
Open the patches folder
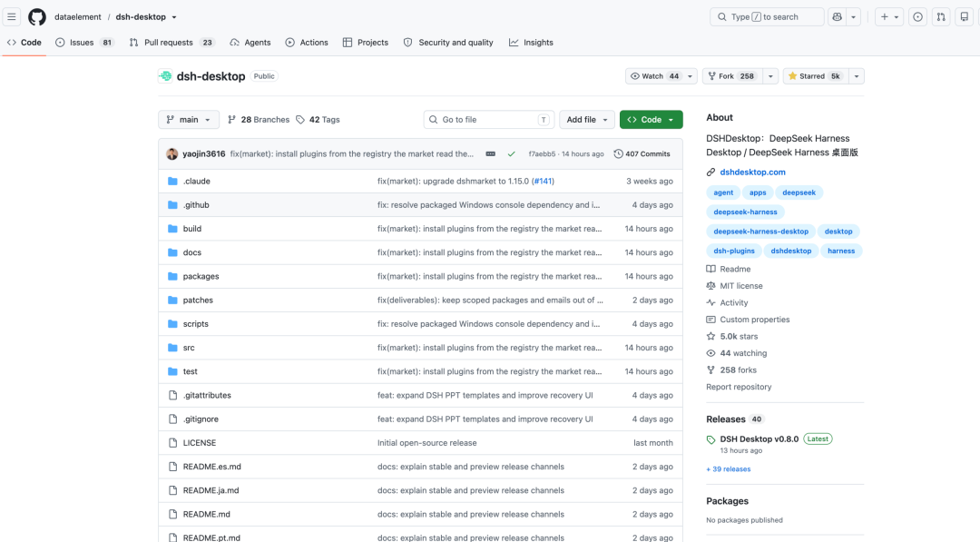click(x=198, y=301)
